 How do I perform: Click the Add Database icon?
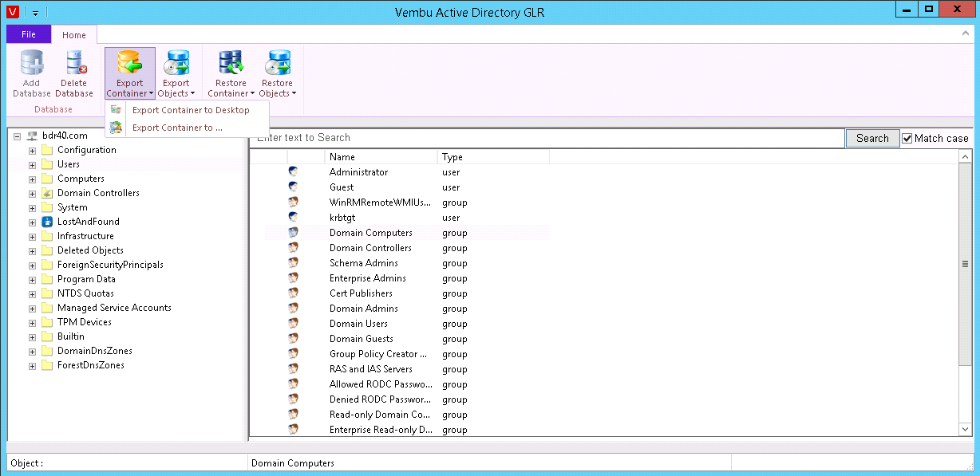(x=32, y=62)
